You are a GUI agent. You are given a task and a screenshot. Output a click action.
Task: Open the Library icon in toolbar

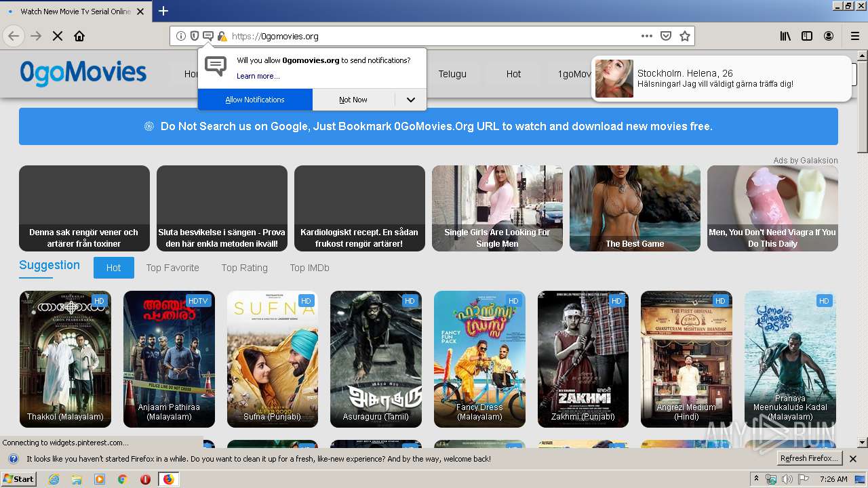(785, 36)
